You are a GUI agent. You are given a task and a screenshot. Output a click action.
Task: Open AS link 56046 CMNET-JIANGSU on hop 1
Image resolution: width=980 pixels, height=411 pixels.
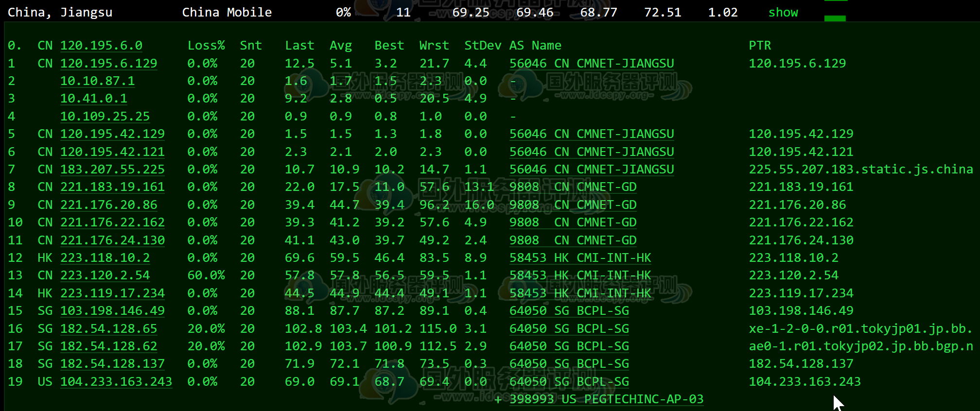point(592,64)
